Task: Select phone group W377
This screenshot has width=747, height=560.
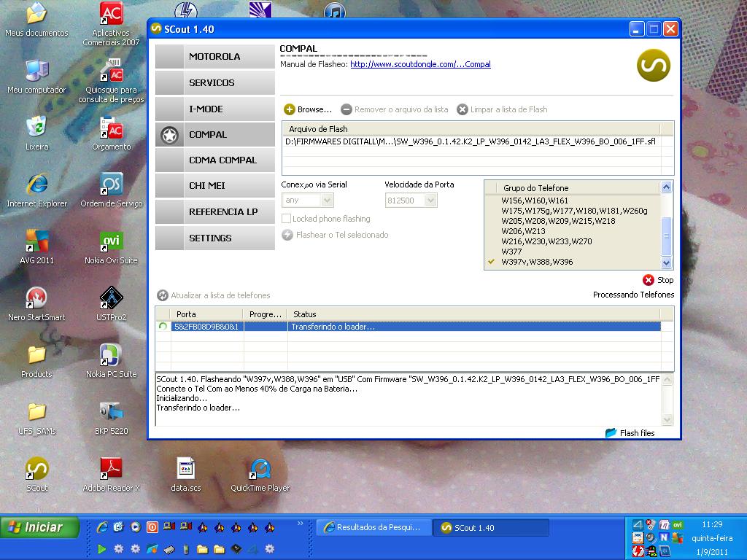Action: click(x=511, y=252)
